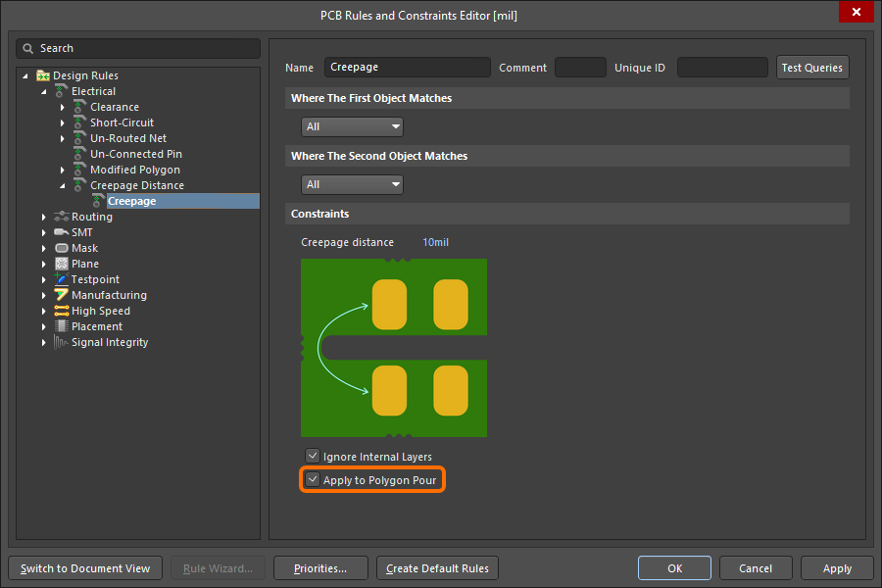Click the High Speed category icon
Image resolution: width=882 pixels, height=588 pixels.
pos(62,311)
